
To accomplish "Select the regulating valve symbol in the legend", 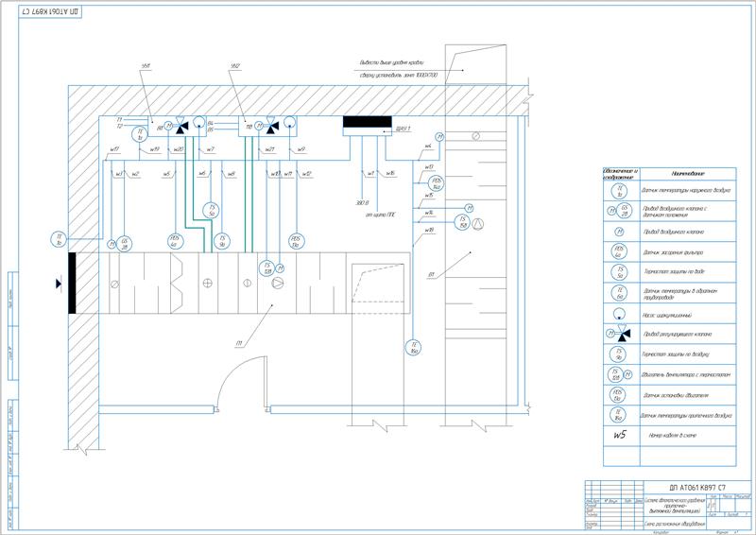I will tap(619, 333).
